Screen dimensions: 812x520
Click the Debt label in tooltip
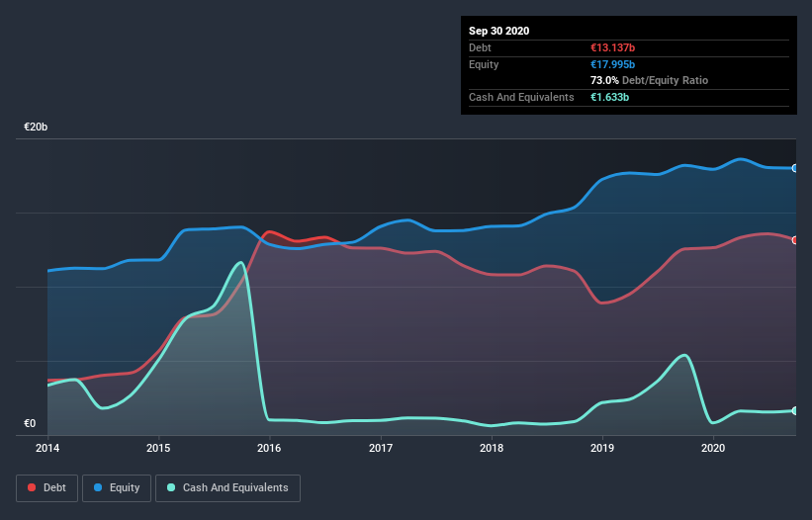pyautogui.click(x=480, y=47)
